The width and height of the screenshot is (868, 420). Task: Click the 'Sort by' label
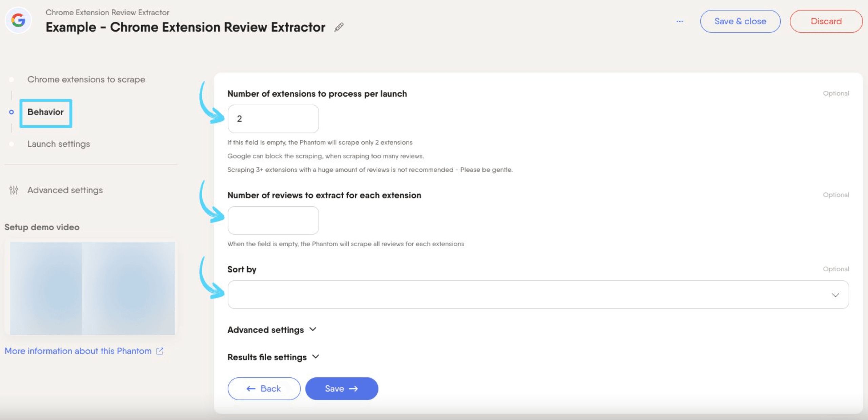click(x=242, y=269)
